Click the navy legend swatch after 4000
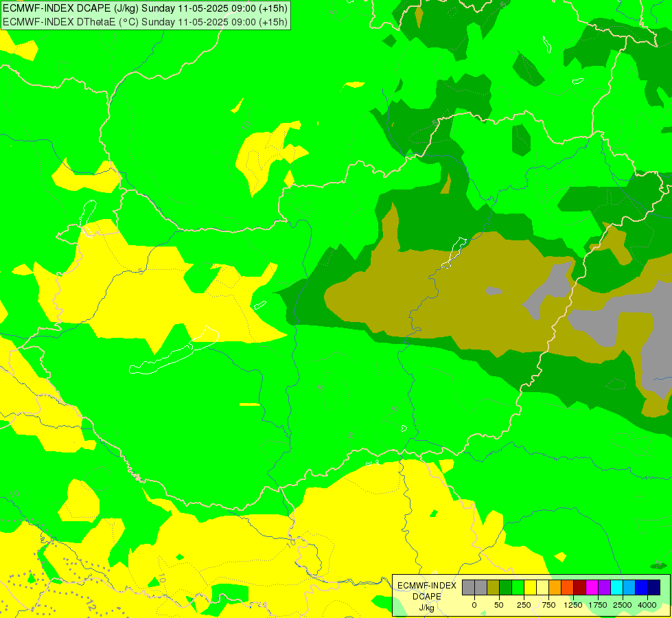 654,587
